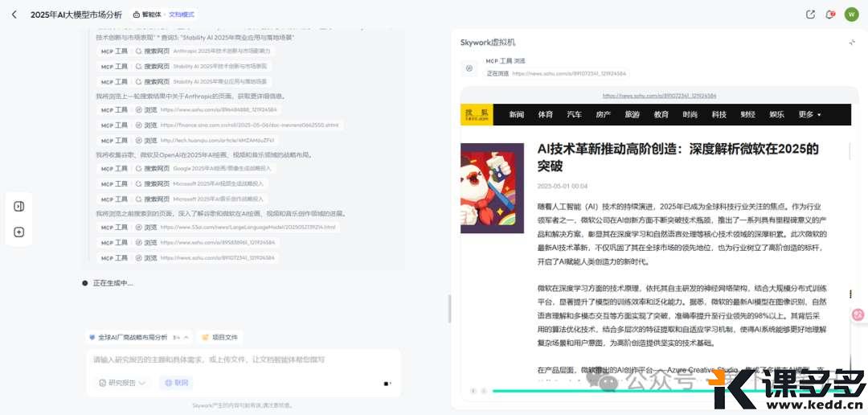This screenshot has width=868, height=415.
Task: Open the sohu.com 895838961 browse row
Action: point(188,243)
